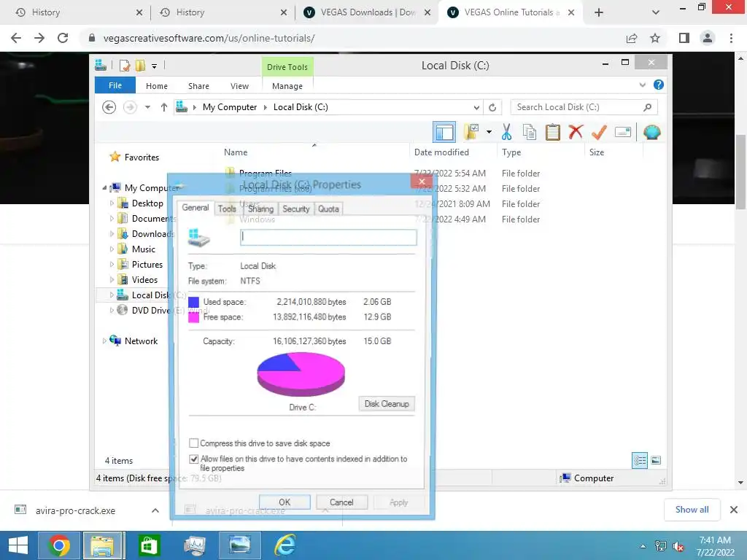The height and width of the screenshot is (560, 747).
Task: Click the quick access properties icon in title bar
Action: click(x=125, y=66)
